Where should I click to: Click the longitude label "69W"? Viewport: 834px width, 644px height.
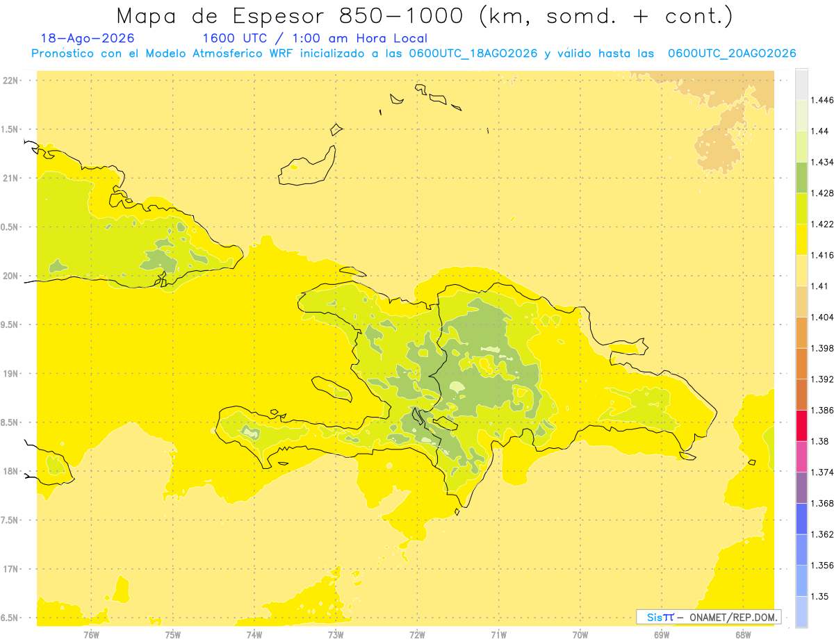point(662,635)
